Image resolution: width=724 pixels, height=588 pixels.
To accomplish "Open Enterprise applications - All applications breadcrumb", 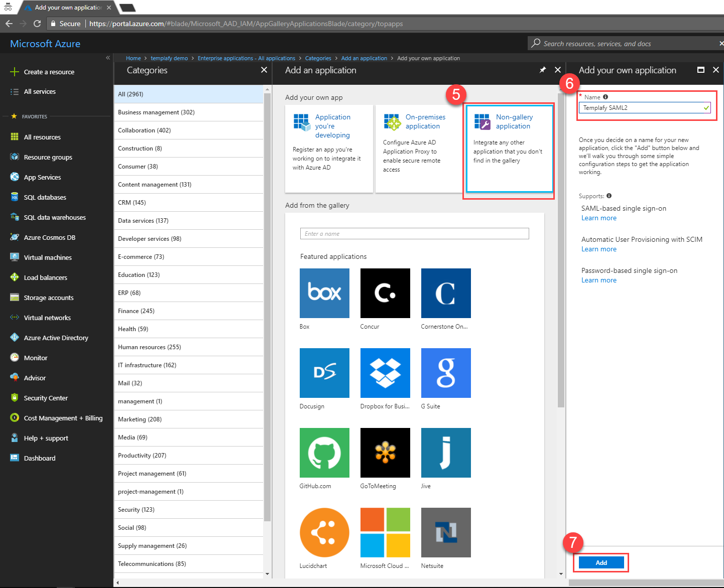I will coord(247,58).
